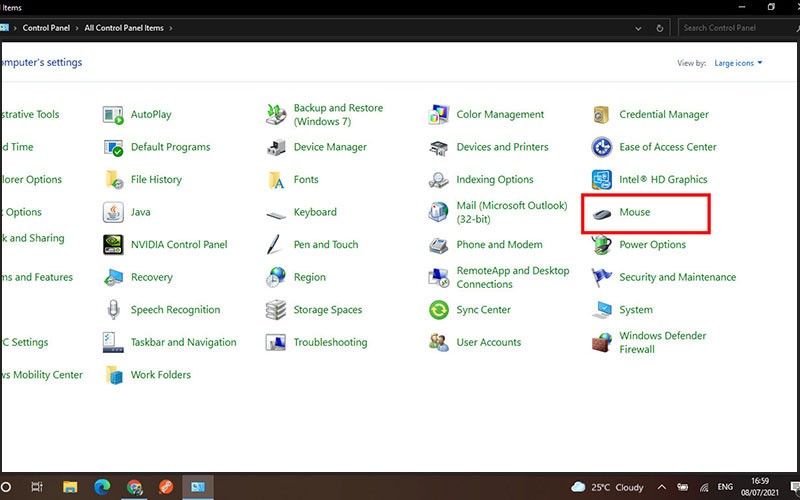
Task: Click the Device Manager icon
Action: (x=276, y=147)
